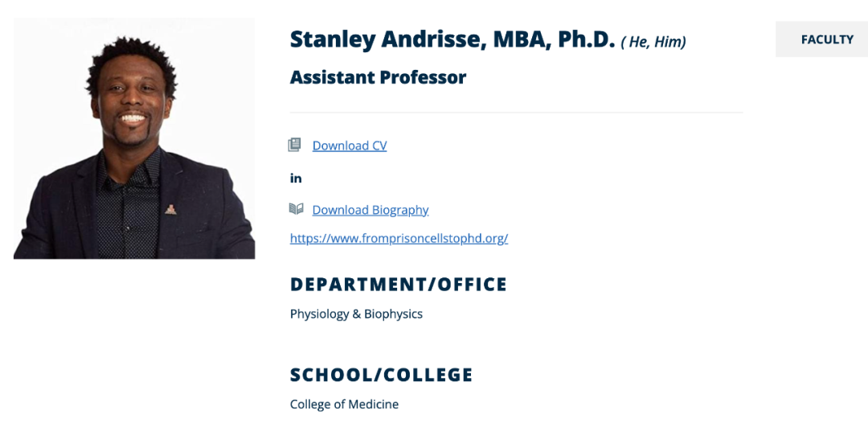Click the SCHOOL/COLLEGE heading
868x435 pixels.
click(381, 375)
